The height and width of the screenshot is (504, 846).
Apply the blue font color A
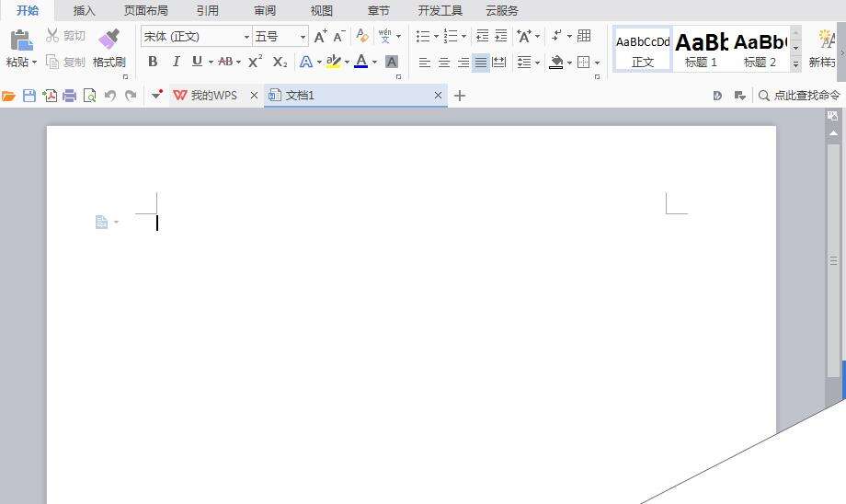pos(361,62)
